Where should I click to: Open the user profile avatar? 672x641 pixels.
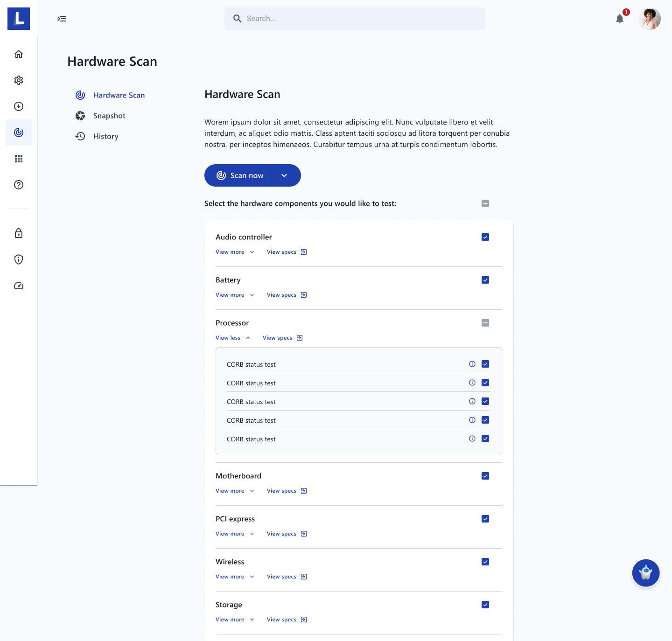tap(650, 19)
